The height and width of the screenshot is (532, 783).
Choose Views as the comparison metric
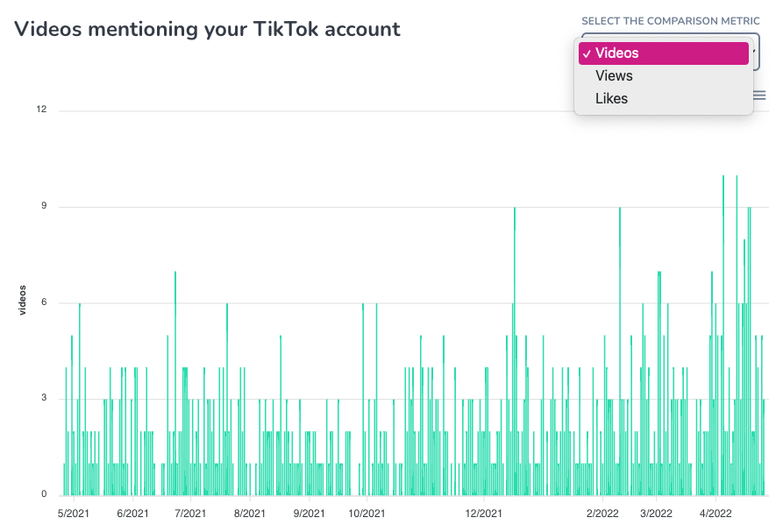tap(614, 76)
